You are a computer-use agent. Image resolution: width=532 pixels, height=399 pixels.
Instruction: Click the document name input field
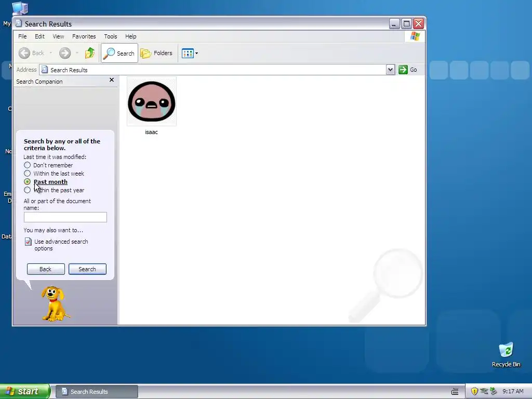[65, 217]
